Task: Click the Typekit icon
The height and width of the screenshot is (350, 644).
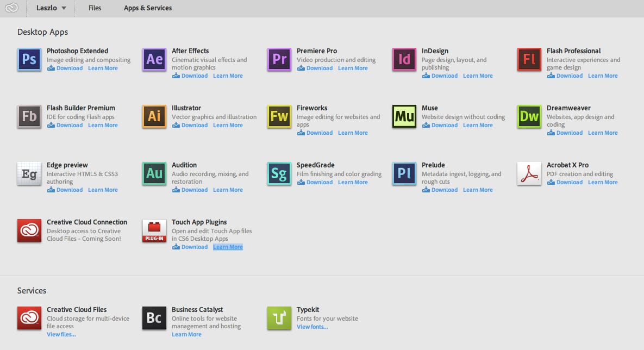Action: pos(279,318)
